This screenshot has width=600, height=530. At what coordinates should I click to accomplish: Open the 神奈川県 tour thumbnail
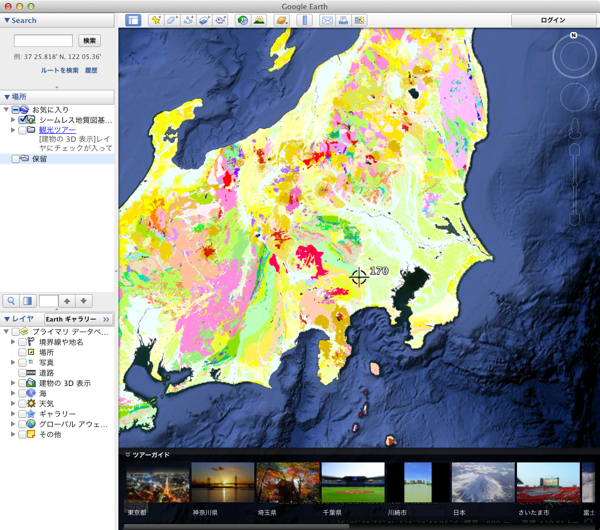point(223,482)
